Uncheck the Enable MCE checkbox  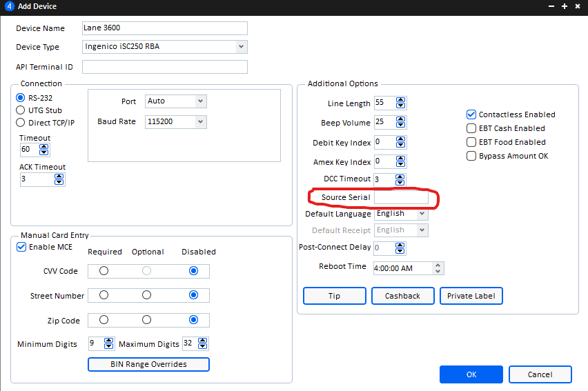pyautogui.click(x=21, y=247)
